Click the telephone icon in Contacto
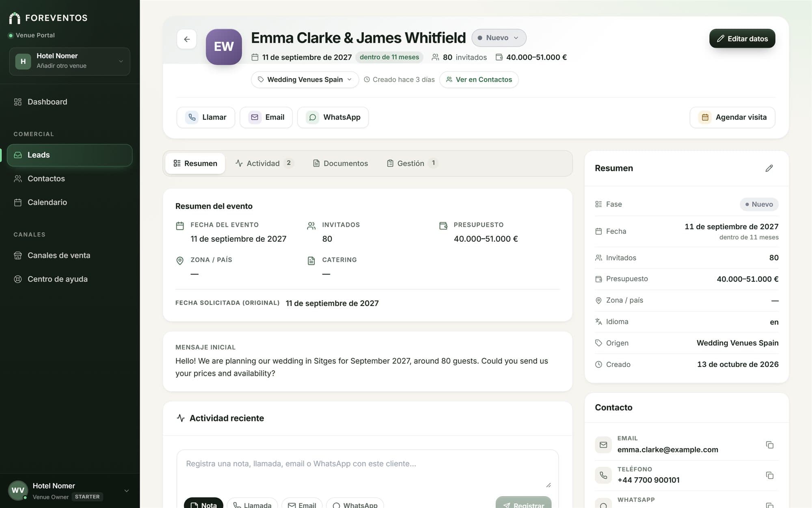 tap(603, 475)
